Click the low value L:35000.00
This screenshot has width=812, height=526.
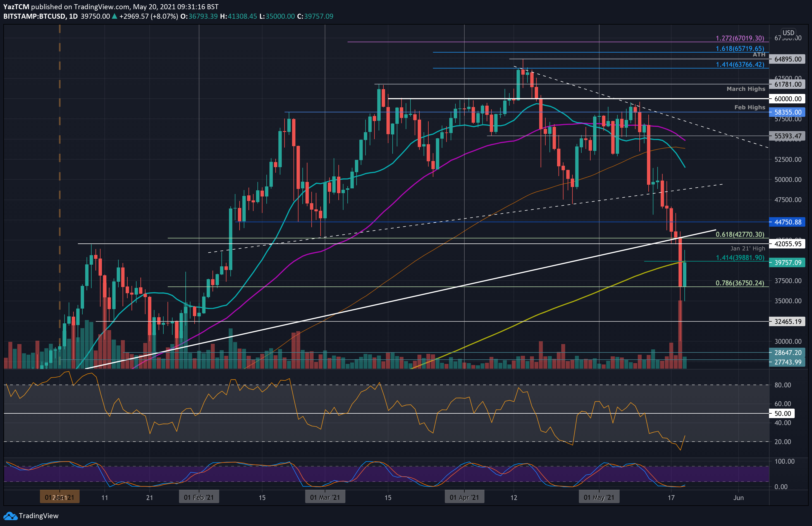point(277,16)
